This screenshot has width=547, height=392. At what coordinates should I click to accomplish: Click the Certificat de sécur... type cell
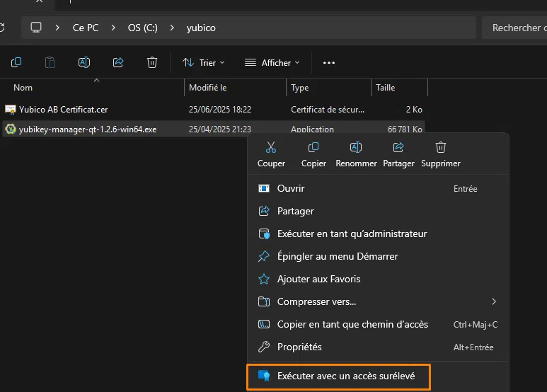point(328,110)
